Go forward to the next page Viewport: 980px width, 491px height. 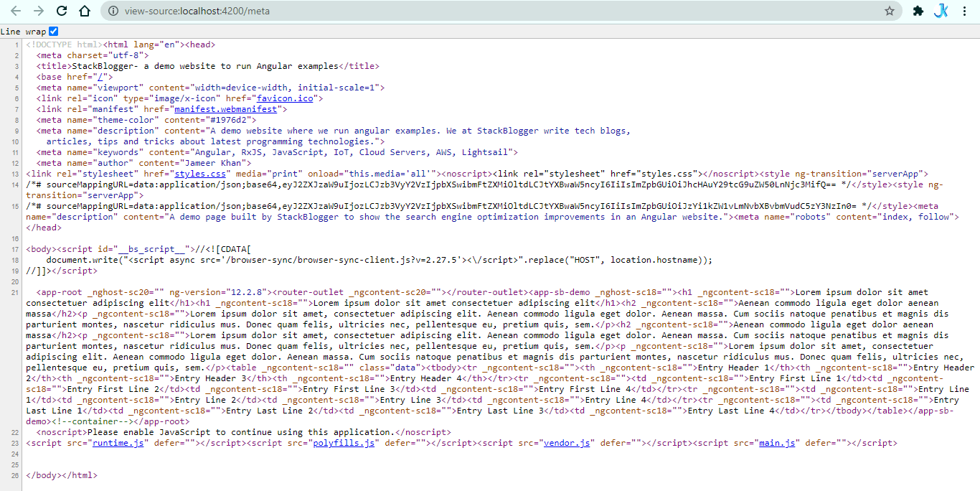pyautogui.click(x=39, y=11)
